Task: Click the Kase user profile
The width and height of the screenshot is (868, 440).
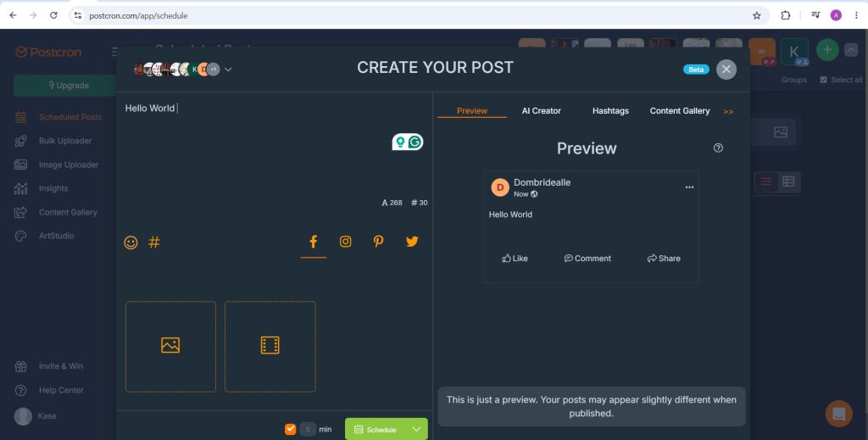Action: 35,416
